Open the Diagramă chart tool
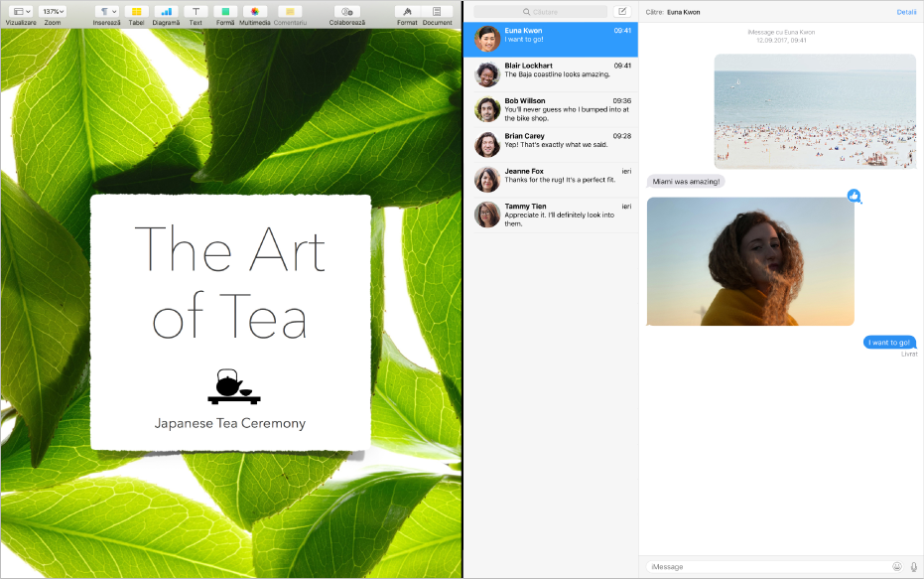 click(x=166, y=12)
